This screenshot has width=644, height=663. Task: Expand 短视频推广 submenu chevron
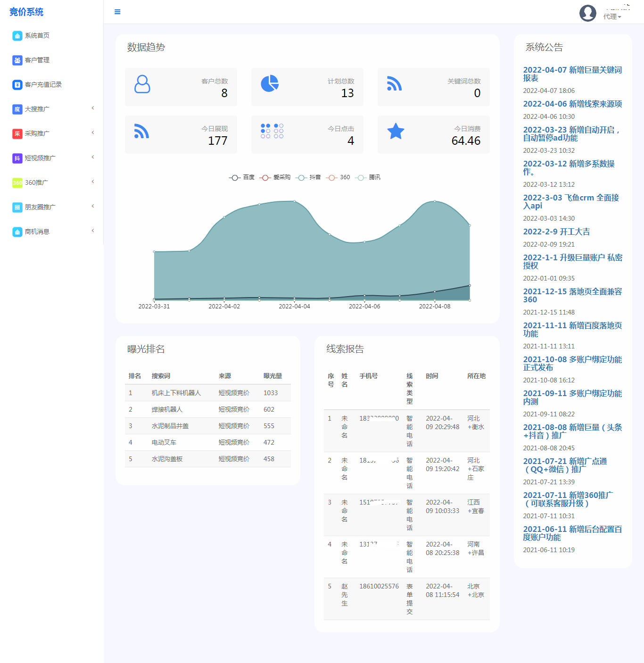[x=93, y=157]
